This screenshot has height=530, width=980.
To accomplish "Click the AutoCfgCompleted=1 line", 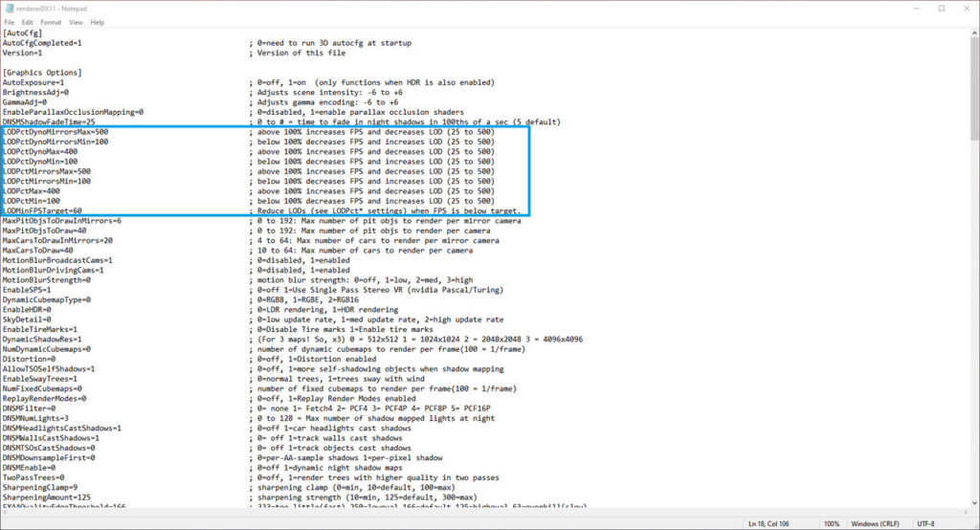I will pos(42,43).
